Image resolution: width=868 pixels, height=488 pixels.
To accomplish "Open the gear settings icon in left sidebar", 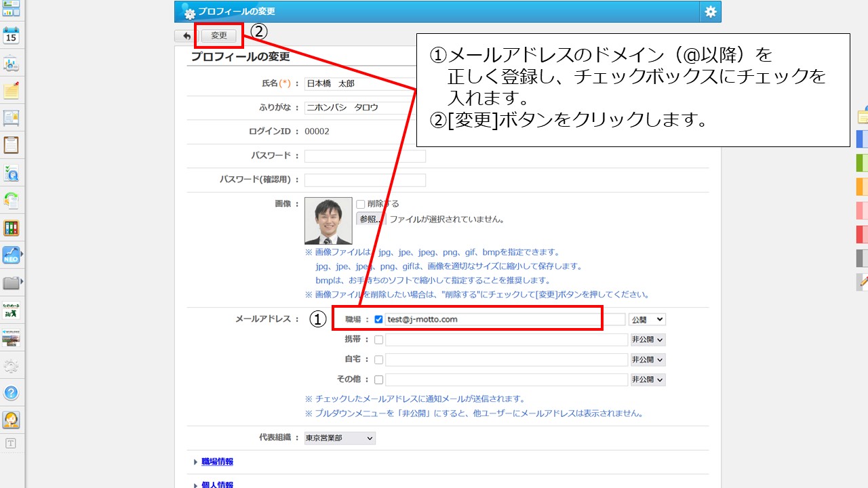I will [x=9, y=366].
